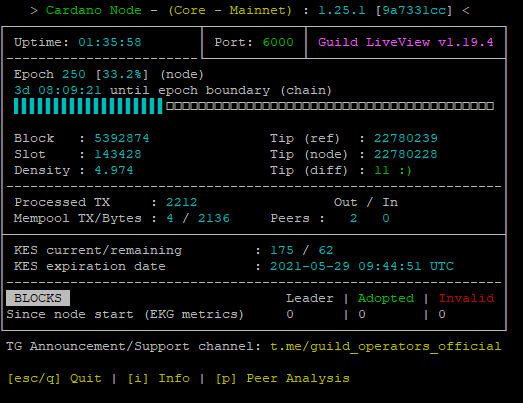The height and width of the screenshot is (403, 523).
Task: Click the TG Announcement/Support channel label
Action: coord(133,346)
